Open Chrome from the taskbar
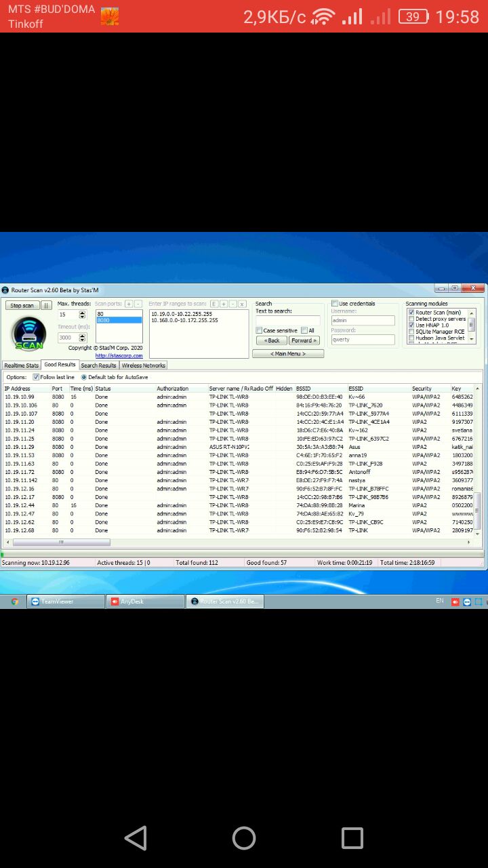The width and height of the screenshot is (488, 868). click(x=15, y=601)
